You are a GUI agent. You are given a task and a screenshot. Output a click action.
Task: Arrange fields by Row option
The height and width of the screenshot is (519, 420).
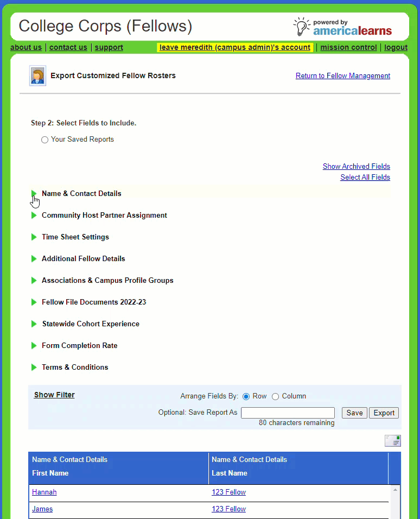(x=246, y=396)
